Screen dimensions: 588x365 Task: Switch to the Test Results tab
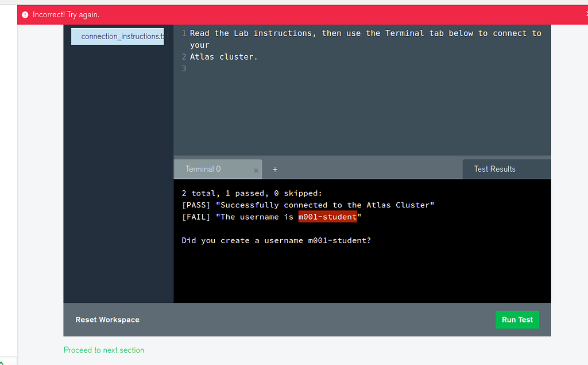coord(494,168)
